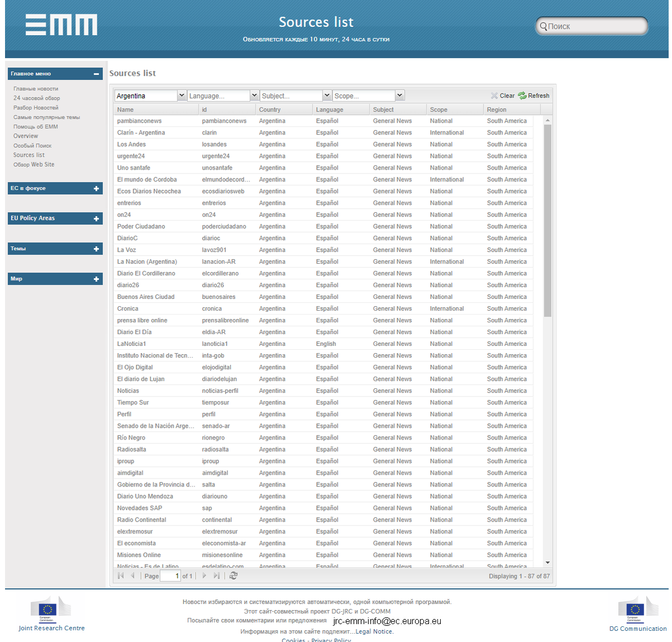Go to previous page arrow icon
Screen dimensions: 672x642
133,575
